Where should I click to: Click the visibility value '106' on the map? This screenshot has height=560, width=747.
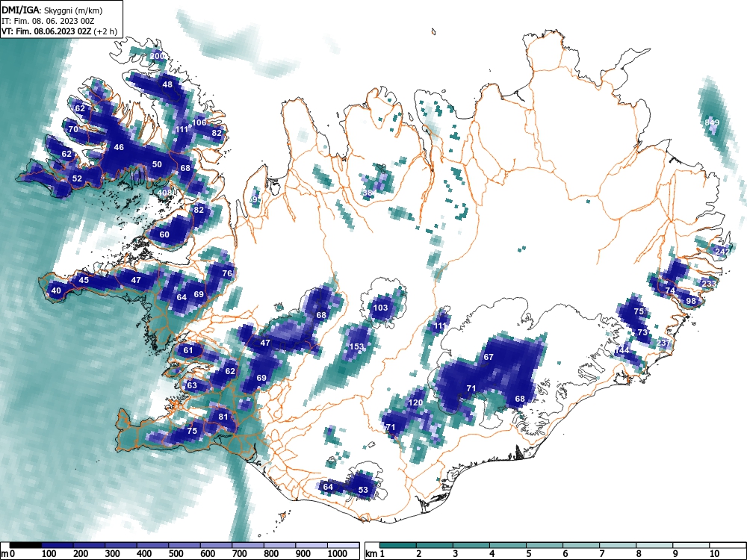199,122
